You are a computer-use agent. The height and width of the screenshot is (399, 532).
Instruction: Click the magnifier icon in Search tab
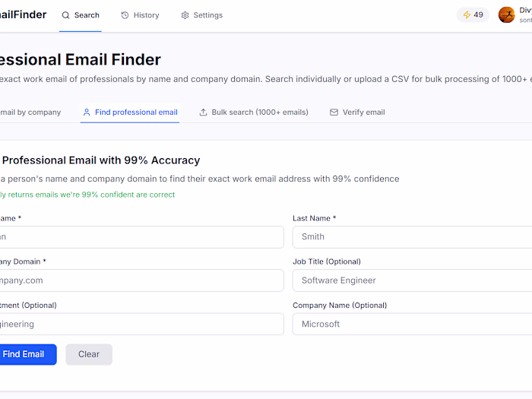pos(66,15)
